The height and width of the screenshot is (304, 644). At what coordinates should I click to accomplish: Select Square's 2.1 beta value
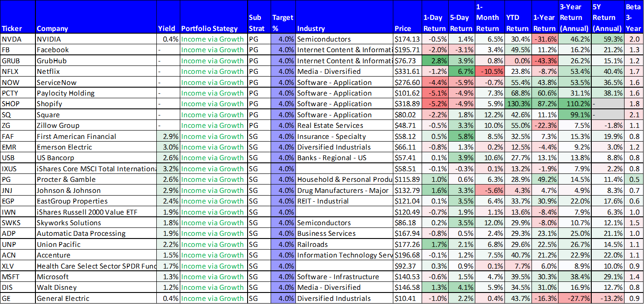tap(633, 115)
